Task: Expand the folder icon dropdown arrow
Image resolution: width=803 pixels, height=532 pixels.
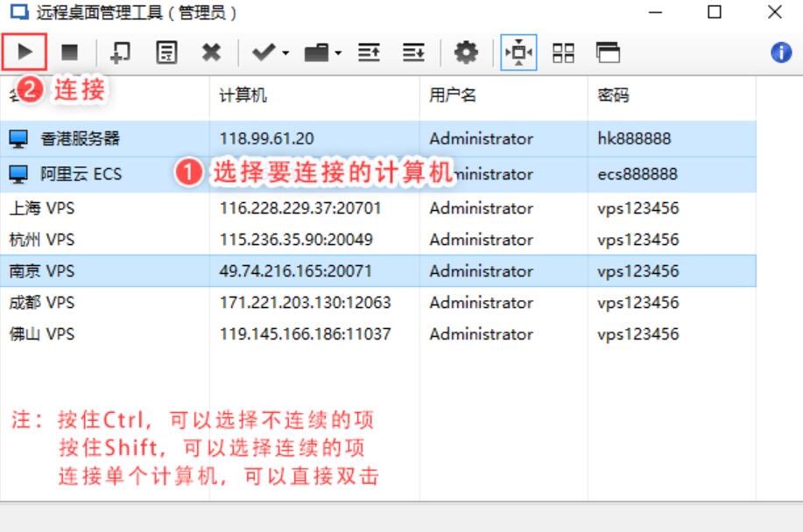Action: click(x=338, y=52)
